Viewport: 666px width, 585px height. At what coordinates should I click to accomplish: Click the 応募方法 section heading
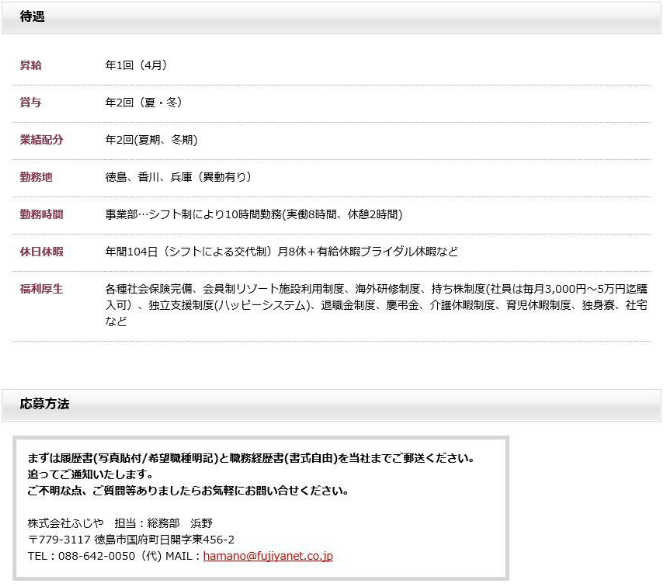(x=45, y=404)
